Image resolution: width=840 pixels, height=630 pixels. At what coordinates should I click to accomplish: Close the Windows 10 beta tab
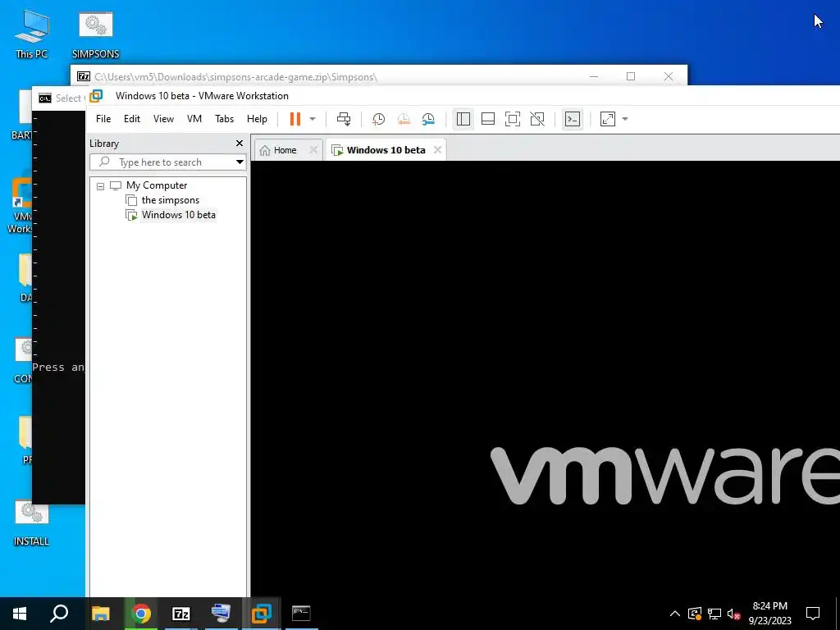[x=438, y=150]
